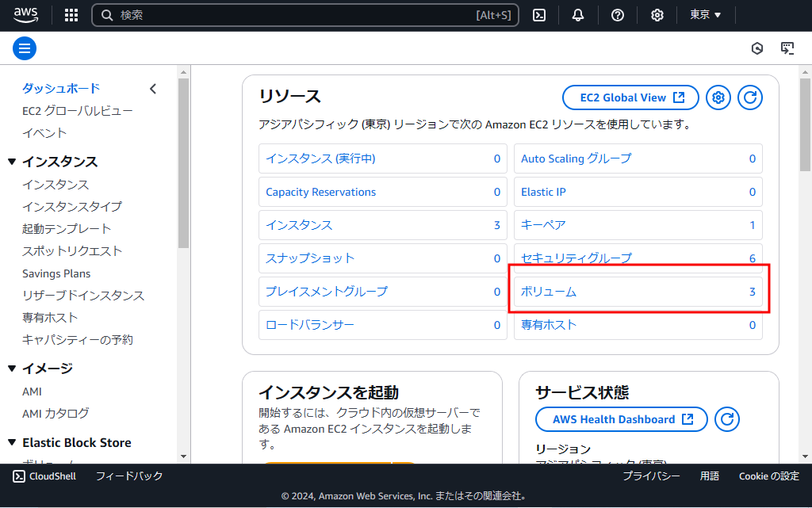Collapse the イメージ sidebar section
812x508 pixels.
coord(12,369)
